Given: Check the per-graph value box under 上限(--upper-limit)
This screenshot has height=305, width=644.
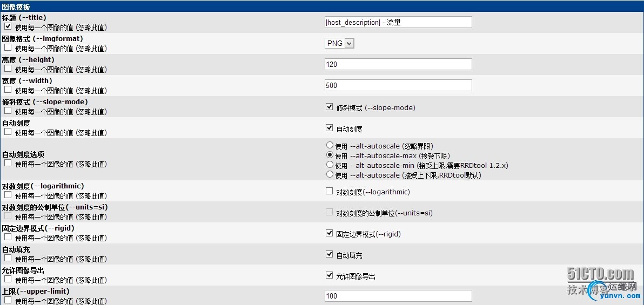Looking at the screenshot, I should pos(8,301).
